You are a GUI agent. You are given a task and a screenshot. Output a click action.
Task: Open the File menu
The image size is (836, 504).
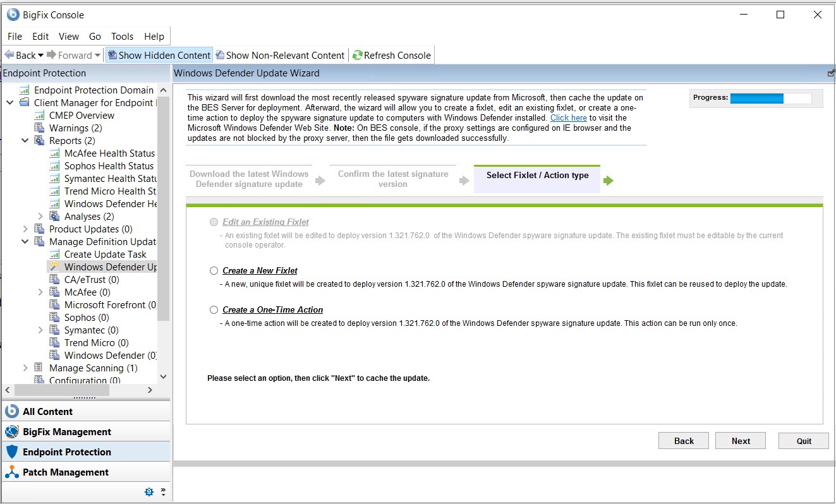click(15, 36)
